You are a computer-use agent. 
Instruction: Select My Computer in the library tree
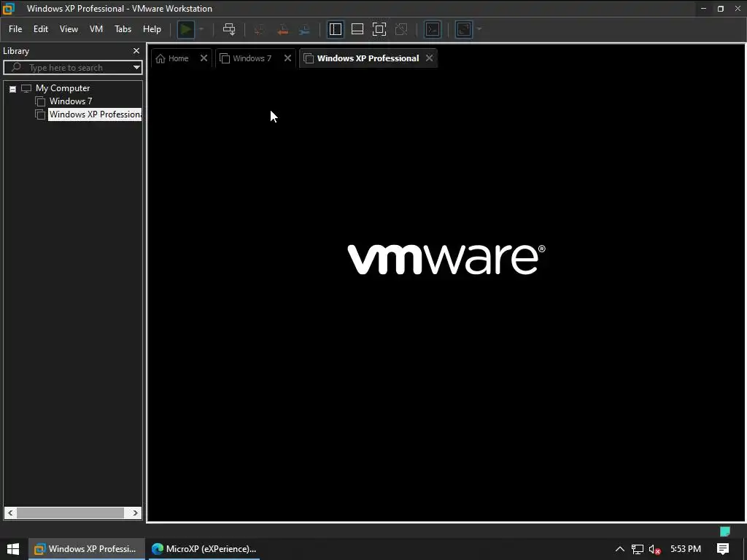coord(63,88)
